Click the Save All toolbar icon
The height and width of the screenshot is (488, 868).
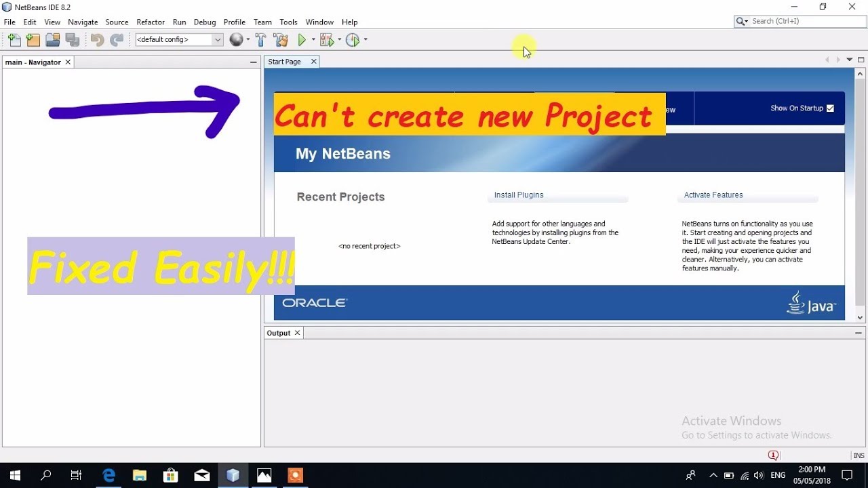tap(73, 40)
